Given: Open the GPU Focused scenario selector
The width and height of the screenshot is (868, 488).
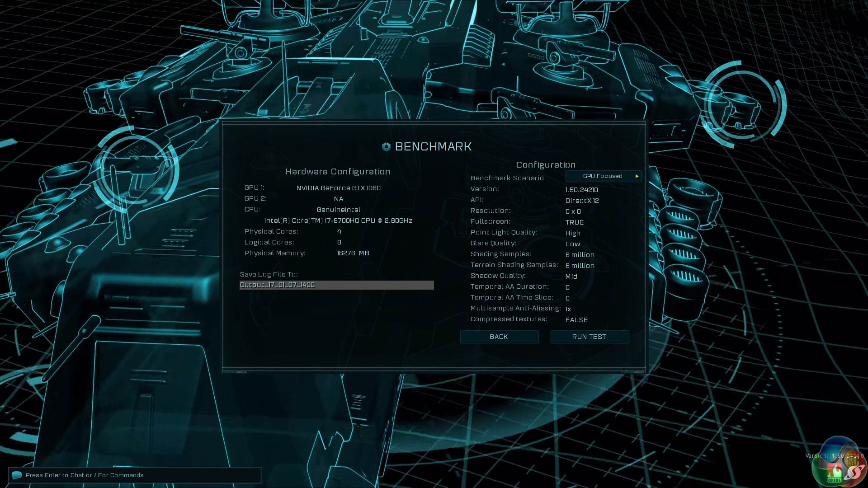Looking at the screenshot, I should [602, 176].
